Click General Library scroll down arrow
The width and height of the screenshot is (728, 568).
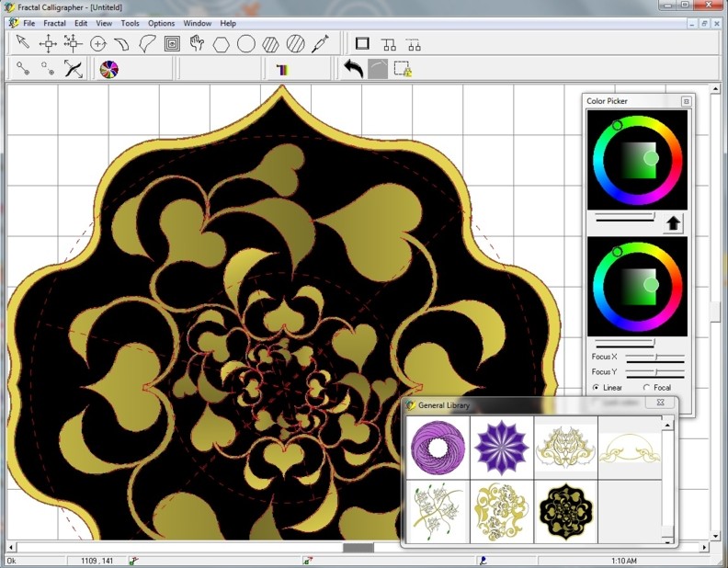click(x=667, y=540)
